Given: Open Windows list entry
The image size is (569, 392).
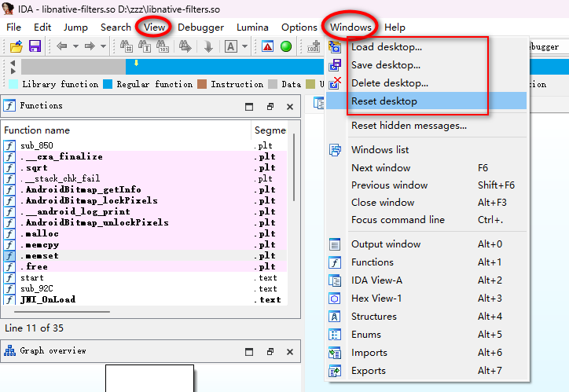Looking at the screenshot, I should (x=426, y=150).
